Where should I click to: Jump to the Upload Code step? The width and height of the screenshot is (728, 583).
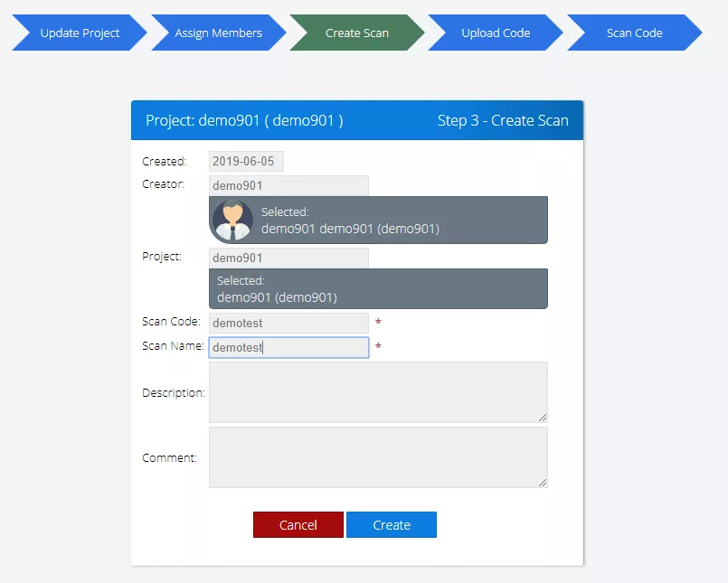tap(496, 33)
